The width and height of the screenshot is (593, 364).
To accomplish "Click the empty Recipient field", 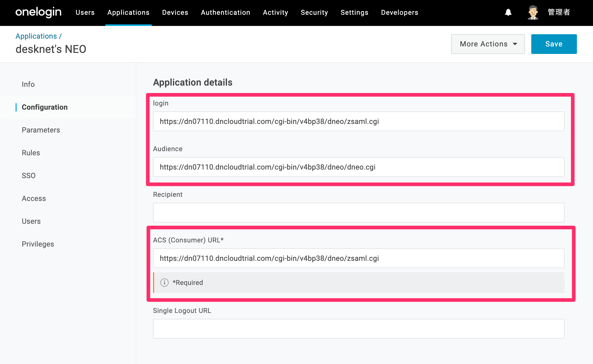I will coord(358,213).
